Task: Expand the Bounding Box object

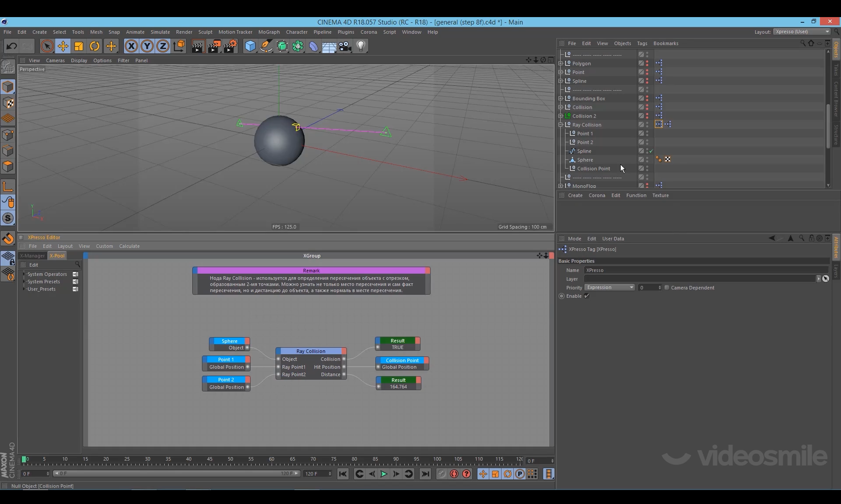Action: coord(561,99)
